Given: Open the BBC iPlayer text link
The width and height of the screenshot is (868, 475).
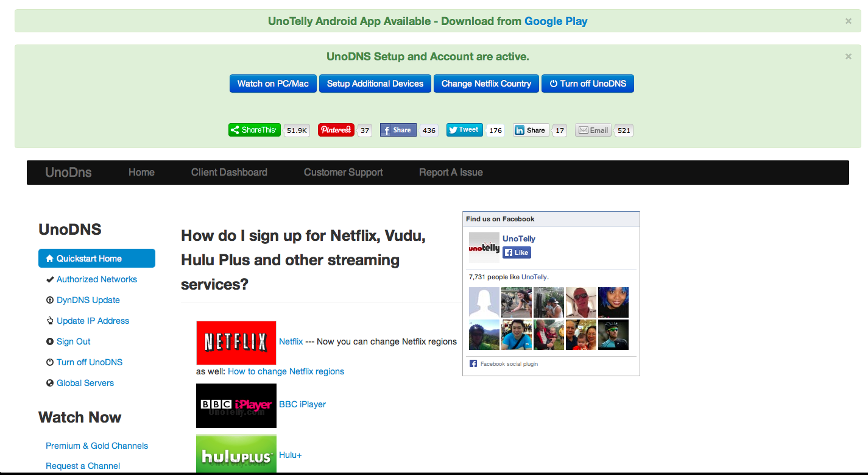Looking at the screenshot, I should 302,404.
